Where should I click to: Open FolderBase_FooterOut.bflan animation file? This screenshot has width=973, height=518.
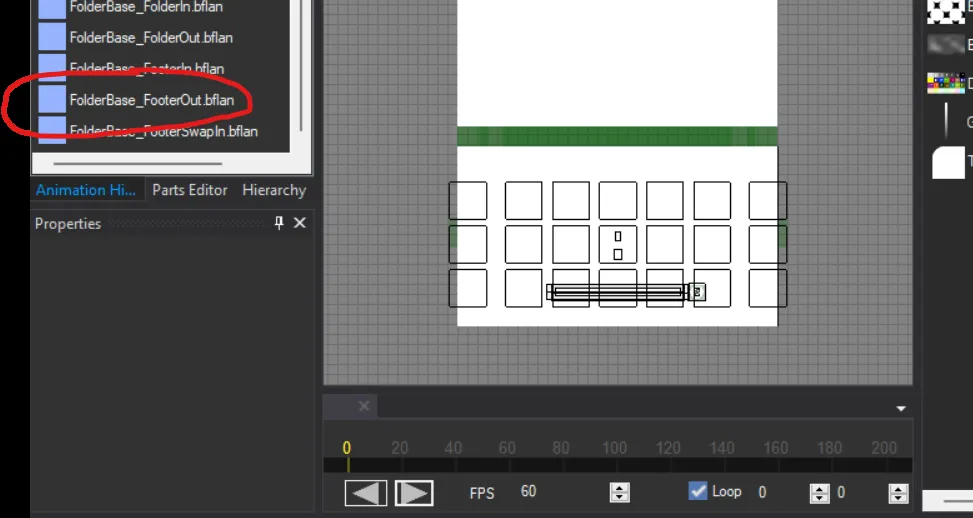pos(151,100)
